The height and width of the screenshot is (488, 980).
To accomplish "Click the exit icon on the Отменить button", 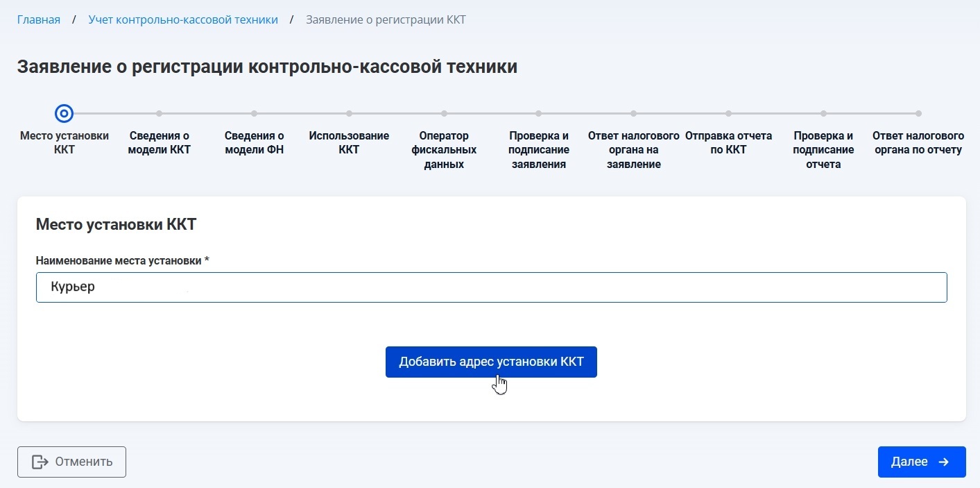I will coord(40,462).
